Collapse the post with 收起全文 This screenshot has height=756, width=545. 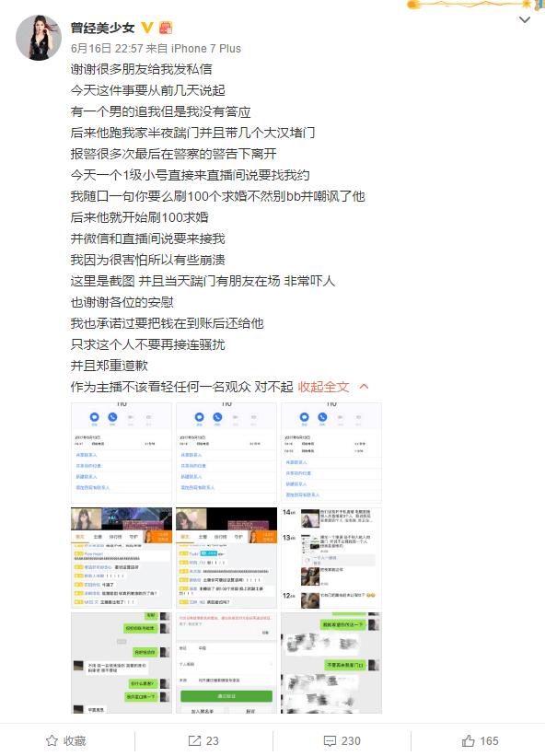coord(323,387)
